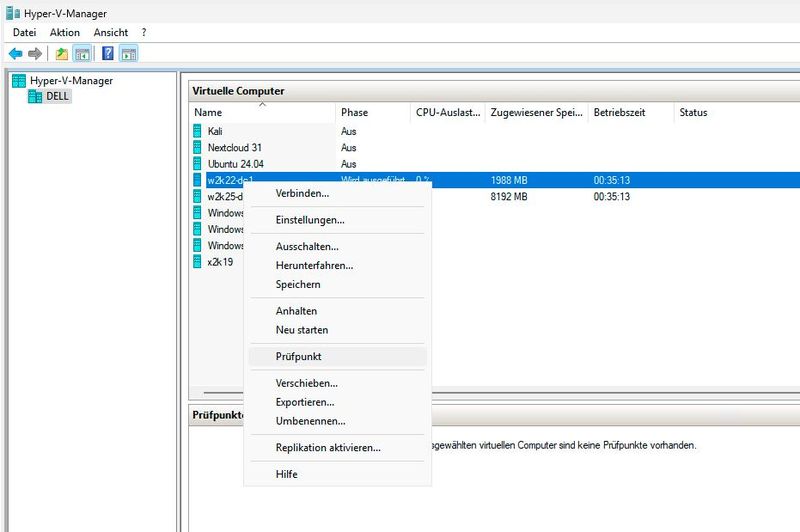Click the 1988 MB memory cell

[x=509, y=180]
